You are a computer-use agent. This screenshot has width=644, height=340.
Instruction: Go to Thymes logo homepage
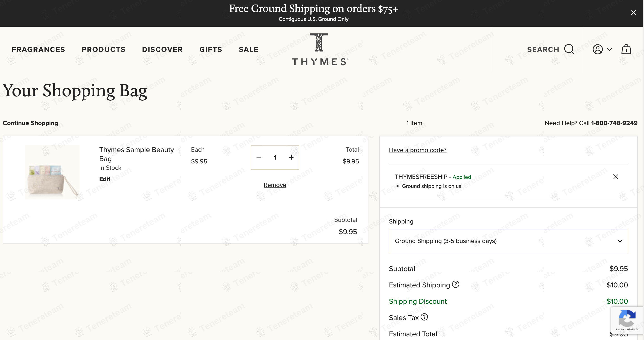pyautogui.click(x=320, y=49)
